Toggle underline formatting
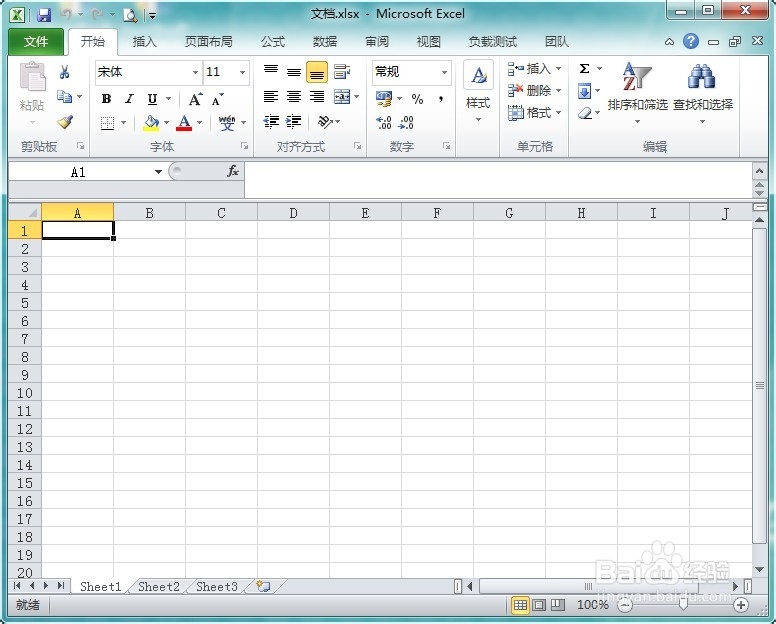776x624 pixels. pos(152,99)
